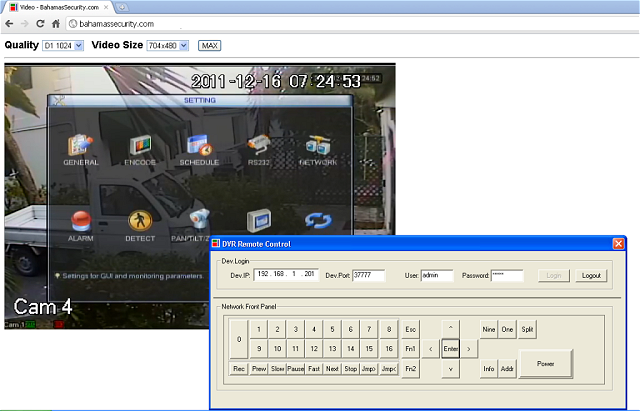Click the Next playback button

(332, 369)
